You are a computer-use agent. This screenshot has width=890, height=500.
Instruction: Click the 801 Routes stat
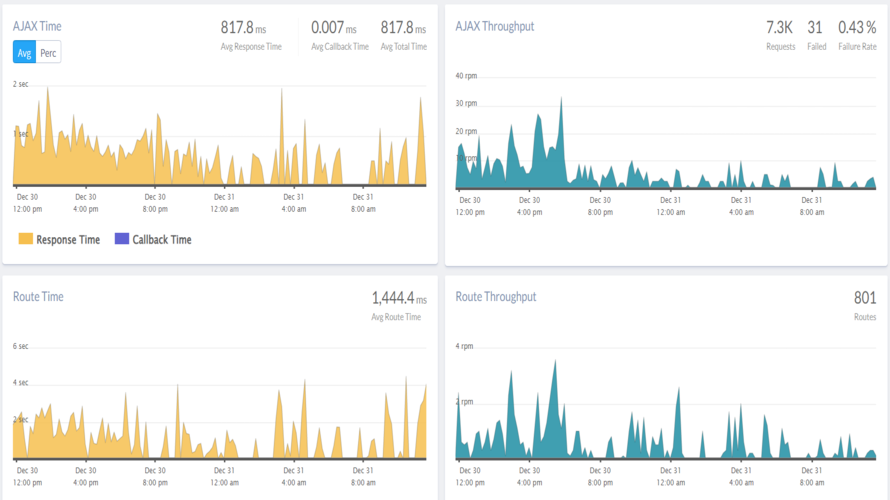pyautogui.click(x=864, y=305)
